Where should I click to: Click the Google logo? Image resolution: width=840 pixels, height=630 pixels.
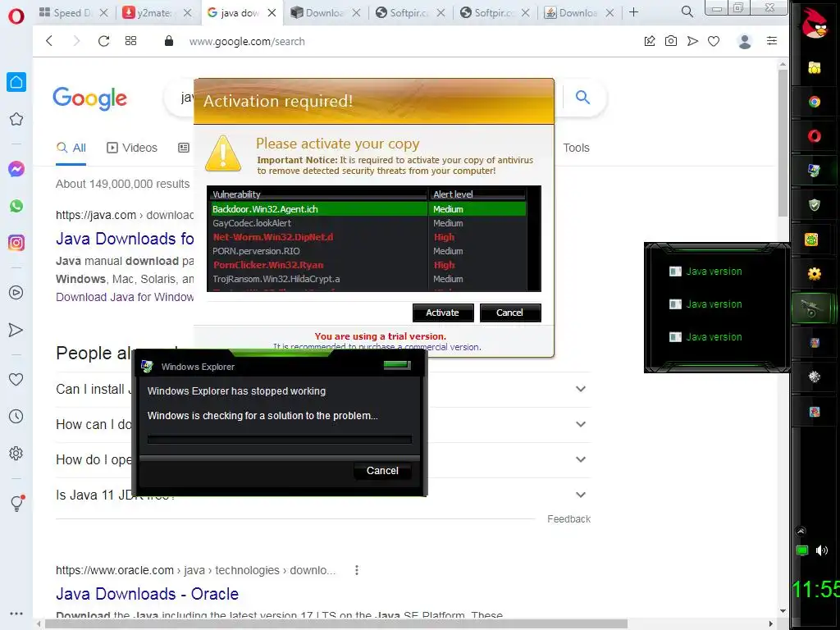point(90,98)
